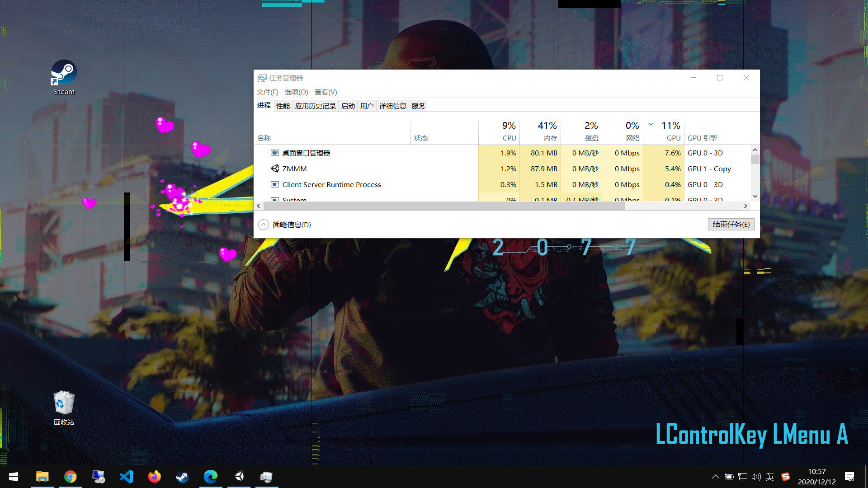Open the Windows Start menu

tap(13, 477)
